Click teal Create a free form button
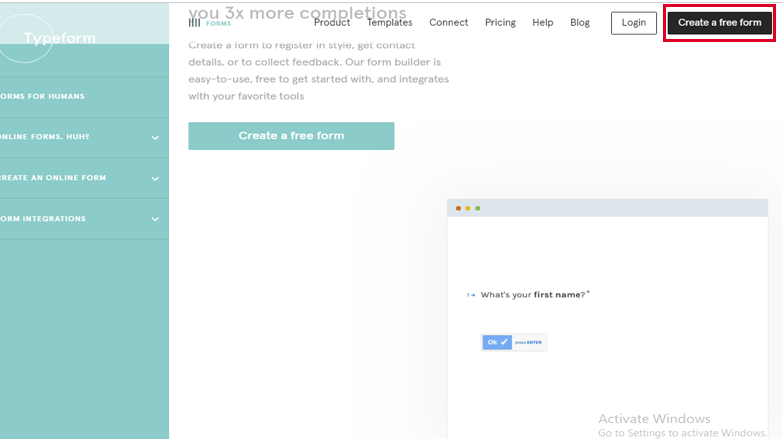Viewport: 783px width, 439px height. coord(291,136)
